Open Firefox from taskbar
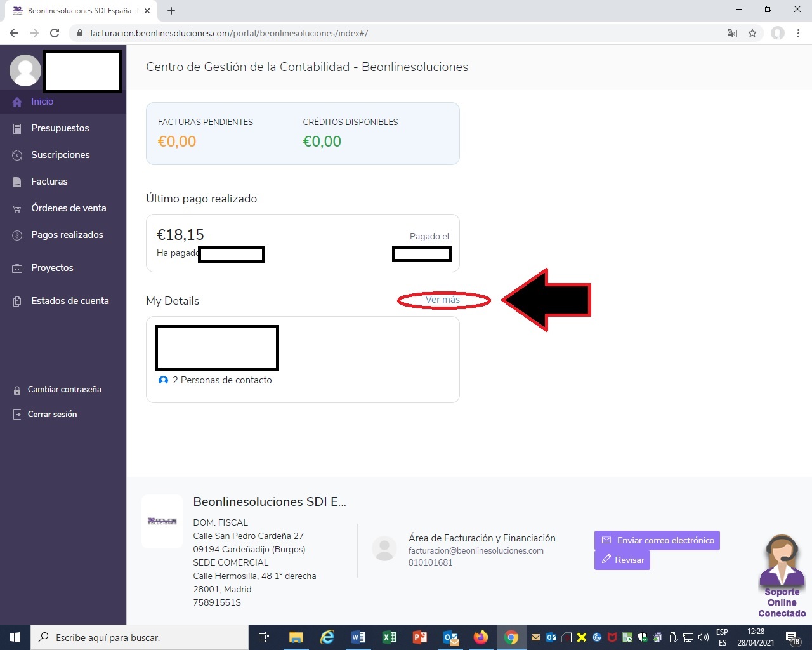 coord(481,637)
